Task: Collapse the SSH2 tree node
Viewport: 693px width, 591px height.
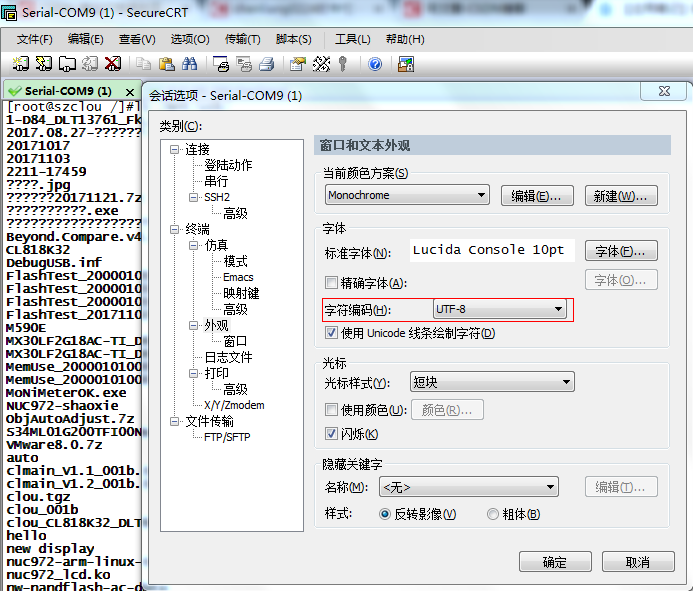Action: click(x=194, y=197)
